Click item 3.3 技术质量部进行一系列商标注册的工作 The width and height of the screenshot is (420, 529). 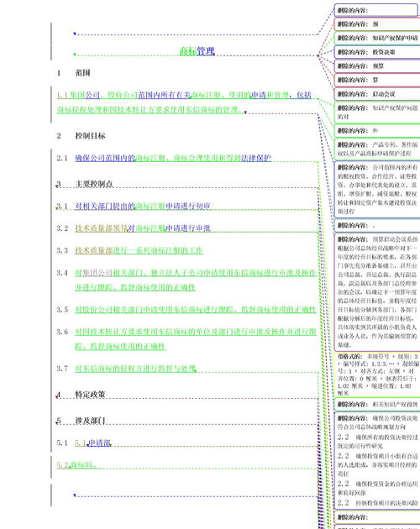coord(129,250)
